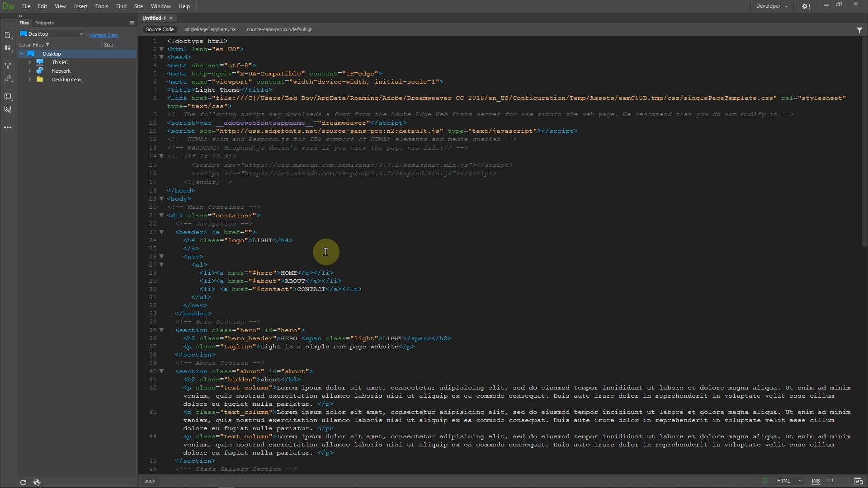Viewport: 868px width, 488px height.
Task: Collapse the html tag fold arrow on line 2
Action: click(161, 49)
